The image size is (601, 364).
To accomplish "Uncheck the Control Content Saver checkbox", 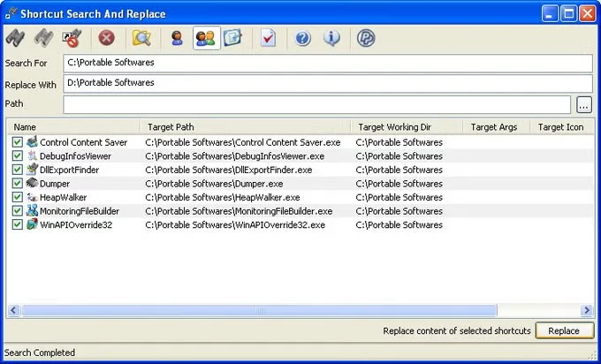I will [18, 142].
